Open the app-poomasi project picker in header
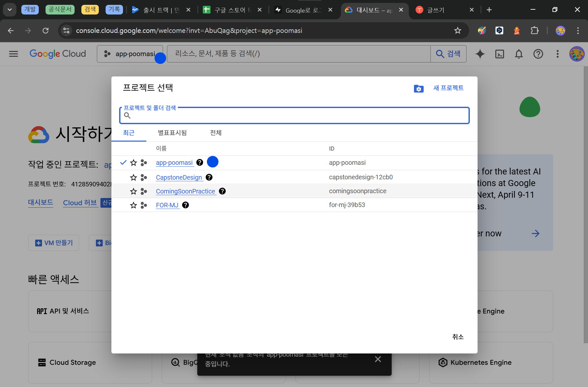The height and width of the screenshot is (387, 588). pyautogui.click(x=130, y=54)
